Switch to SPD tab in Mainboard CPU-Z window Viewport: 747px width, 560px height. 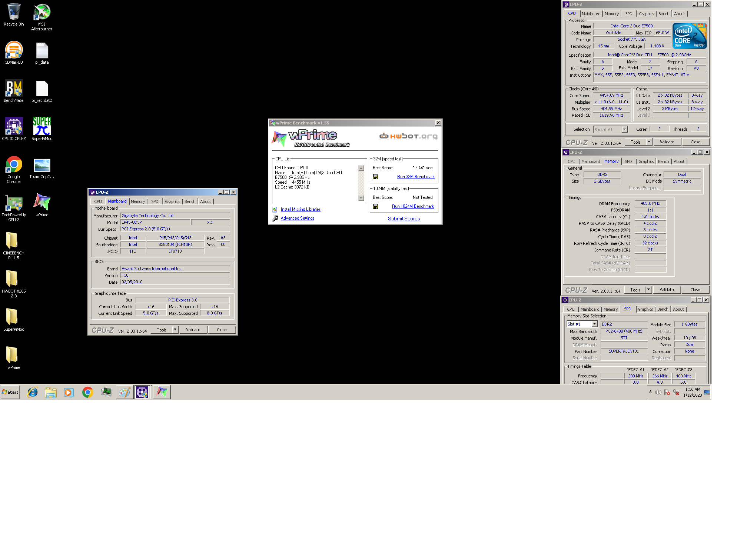point(155,201)
